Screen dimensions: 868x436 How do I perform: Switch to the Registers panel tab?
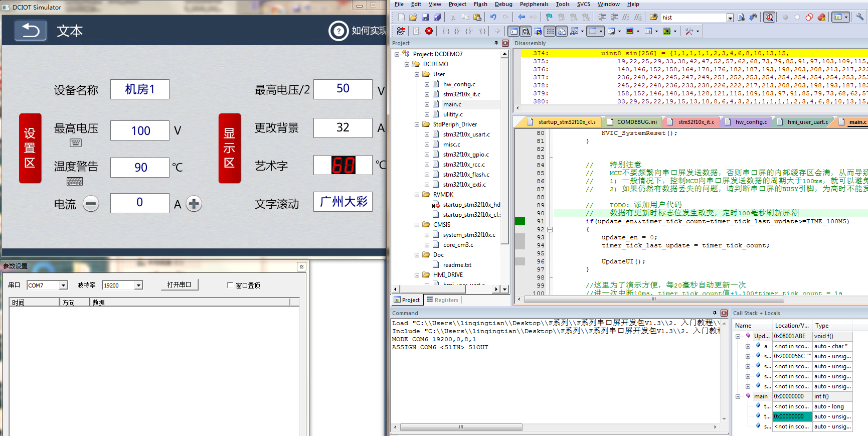pos(442,300)
